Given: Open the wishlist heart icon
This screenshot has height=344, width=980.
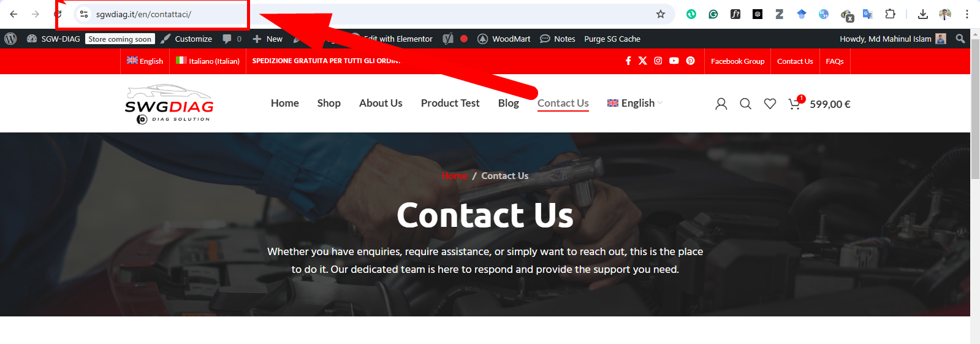Looking at the screenshot, I should coord(770,104).
